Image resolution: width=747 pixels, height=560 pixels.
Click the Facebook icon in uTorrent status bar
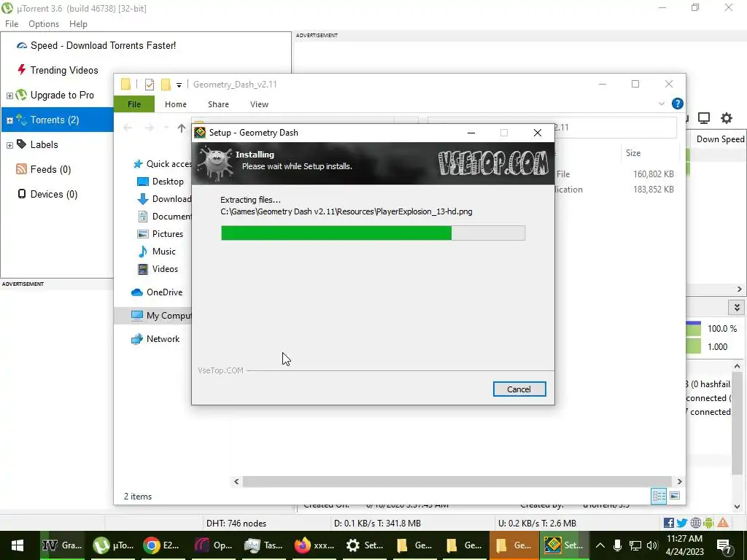[x=668, y=523]
